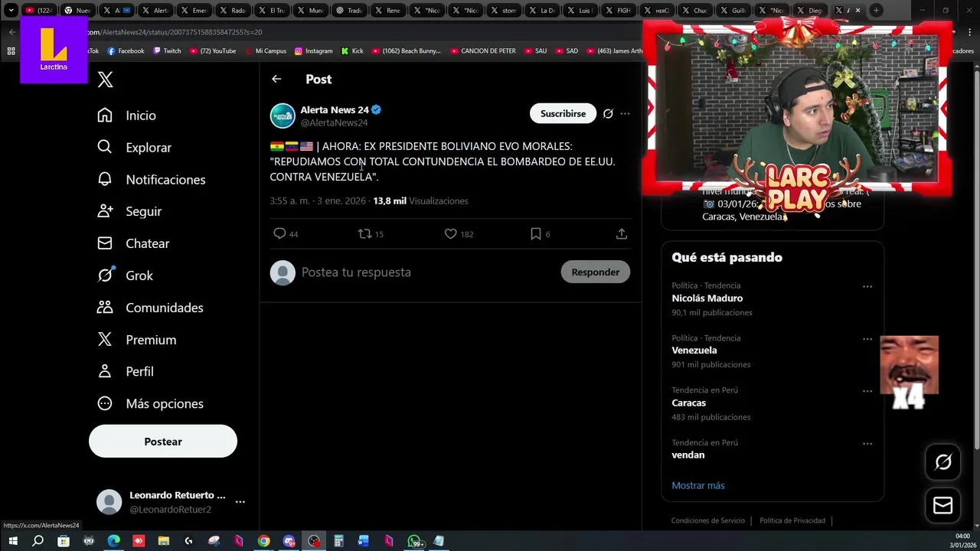The image size is (980, 551).
Task: Open Caracas trending topic
Action: (x=688, y=403)
